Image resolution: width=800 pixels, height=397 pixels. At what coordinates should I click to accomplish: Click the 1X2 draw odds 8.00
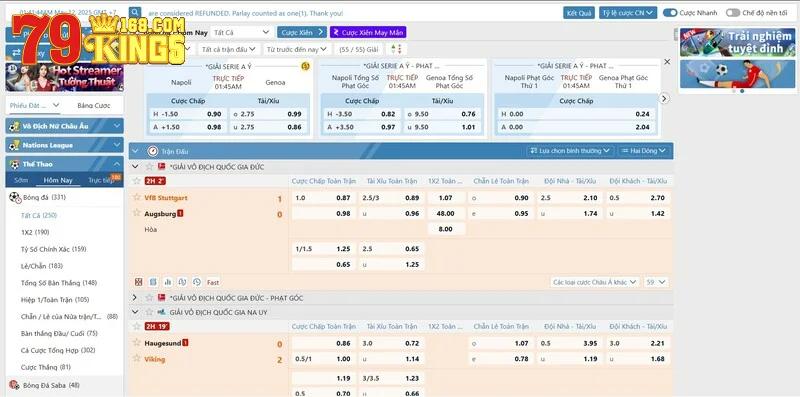(x=446, y=229)
